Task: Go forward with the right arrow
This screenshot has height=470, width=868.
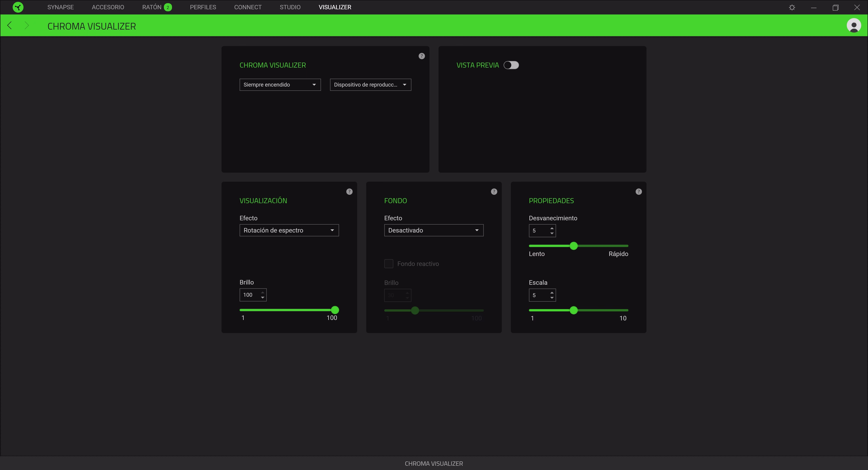Action: point(27,26)
